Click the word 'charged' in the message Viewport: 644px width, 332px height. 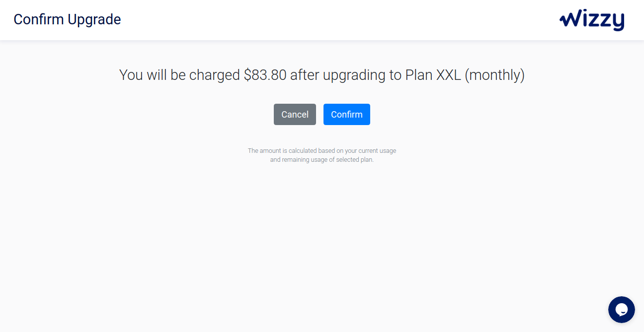pos(215,75)
